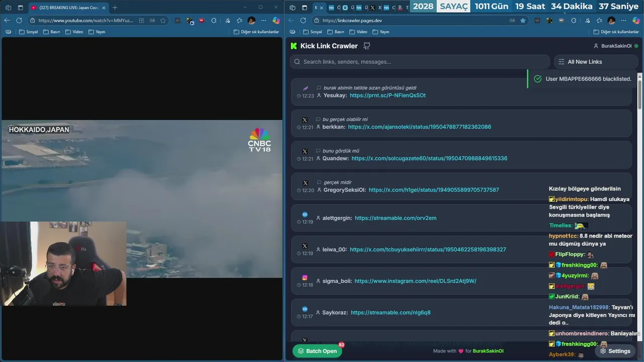Click the linkcrawler.pages.dev address bar URL

point(352,20)
